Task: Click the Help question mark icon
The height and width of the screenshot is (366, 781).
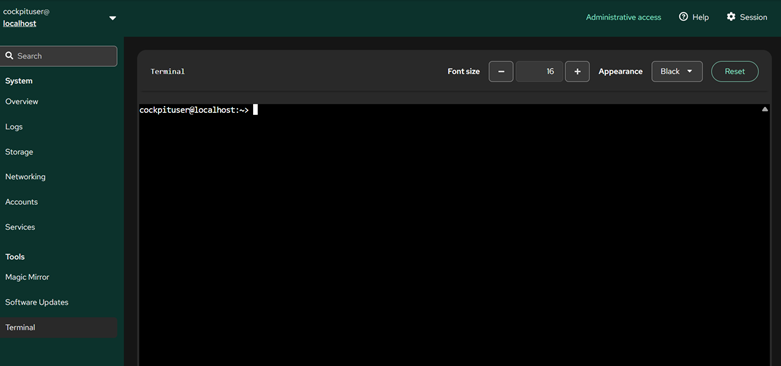Action: coord(683,17)
